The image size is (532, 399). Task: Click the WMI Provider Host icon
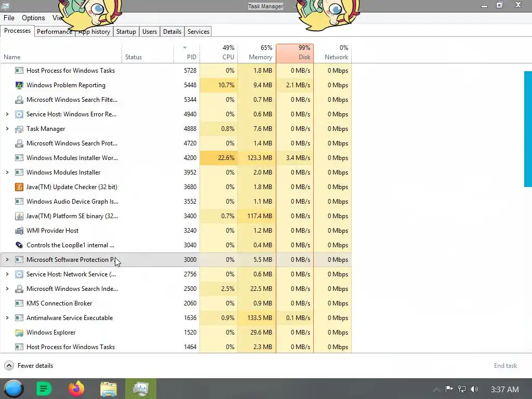(19, 231)
